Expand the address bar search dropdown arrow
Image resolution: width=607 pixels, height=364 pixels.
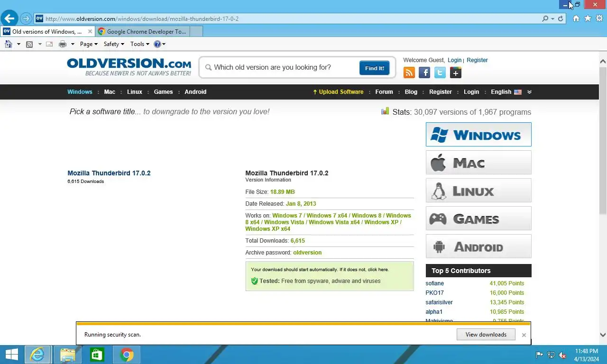pyautogui.click(x=553, y=18)
